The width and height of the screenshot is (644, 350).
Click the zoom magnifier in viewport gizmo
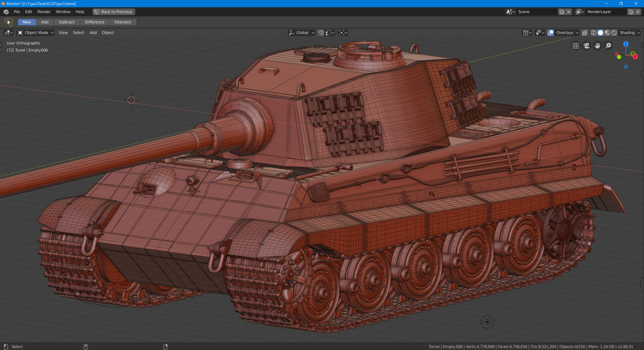tap(608, 45)
